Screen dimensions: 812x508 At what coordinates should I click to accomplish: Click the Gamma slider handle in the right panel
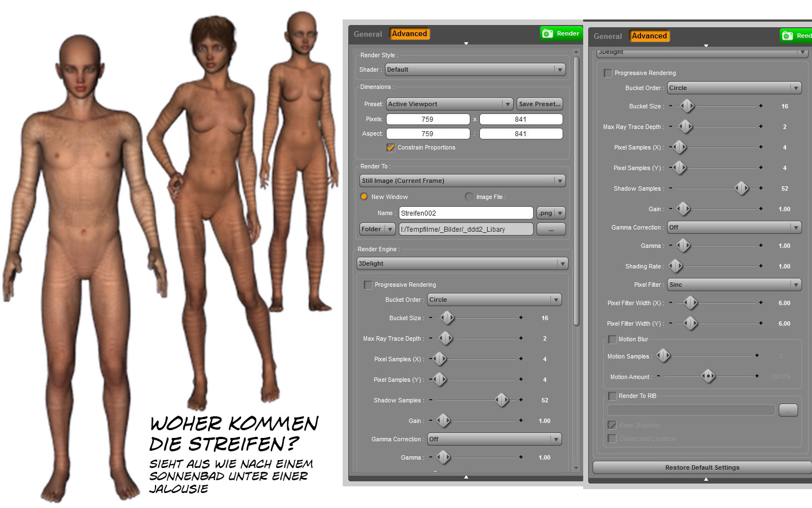click(683, 246)
